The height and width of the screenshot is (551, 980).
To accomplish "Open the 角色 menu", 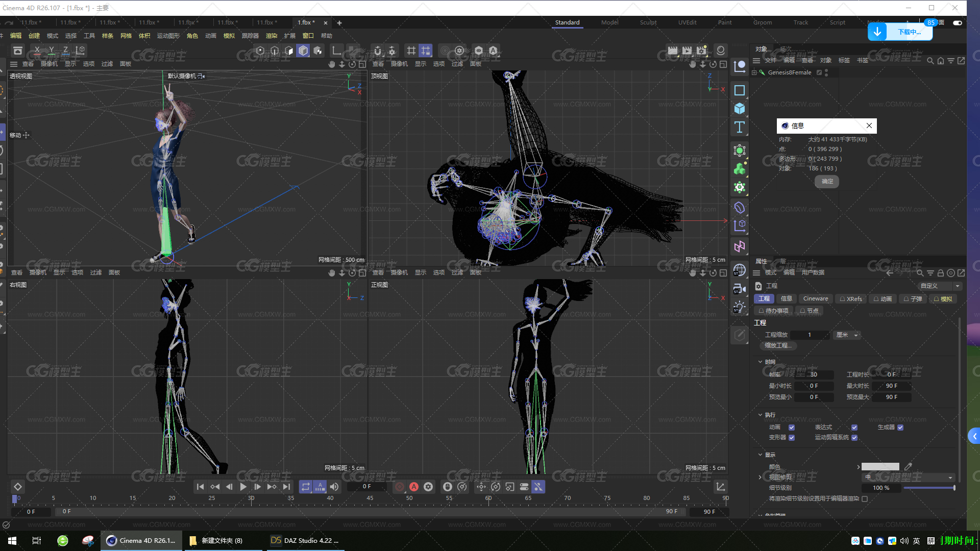I will tap(192, 36).
